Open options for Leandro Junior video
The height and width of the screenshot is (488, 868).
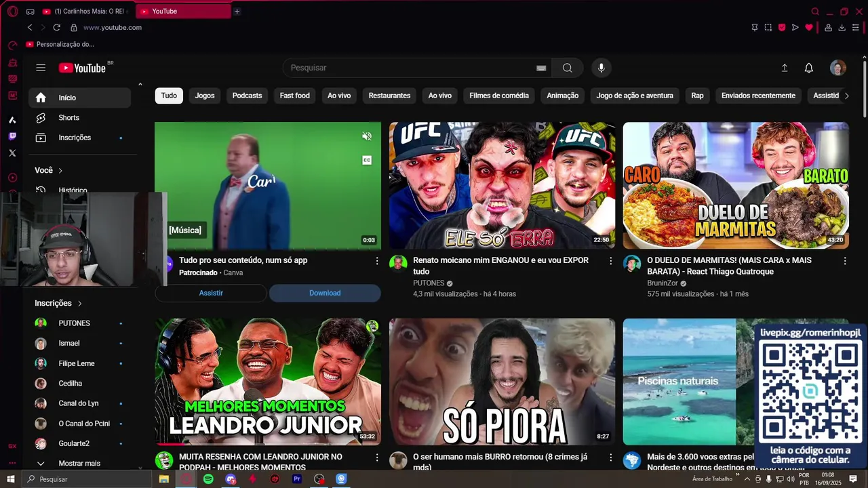point(377,457)
